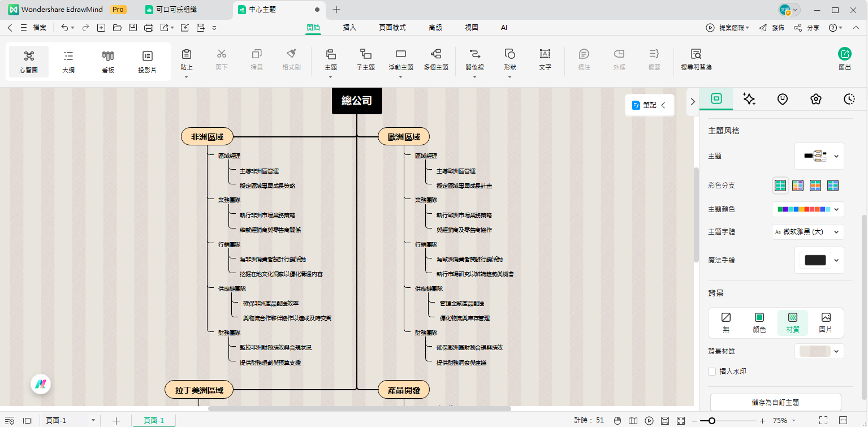Click the 儲存為自訂主題 button

pos(775,403)
